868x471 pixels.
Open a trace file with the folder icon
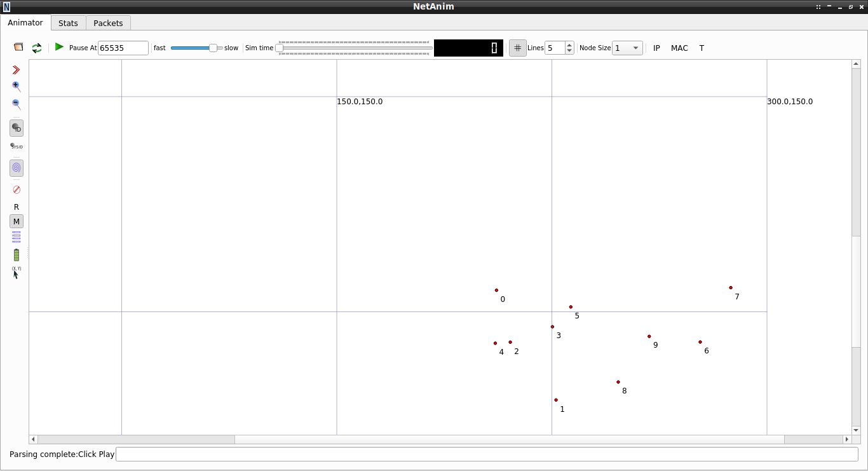tap(18, 47)
